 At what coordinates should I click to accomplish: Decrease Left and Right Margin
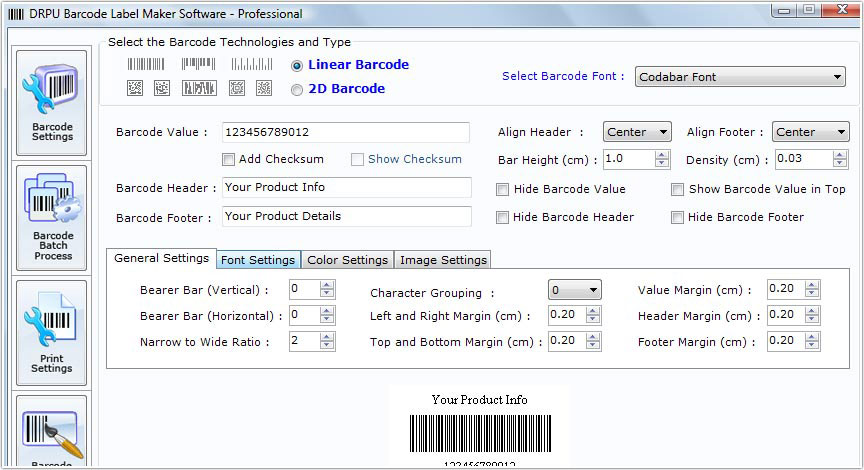(x=593, y=319)
